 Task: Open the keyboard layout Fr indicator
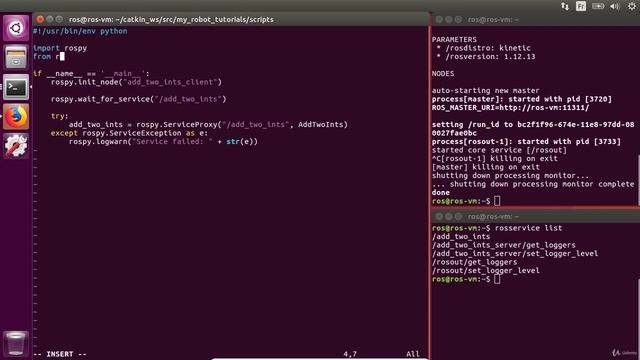[x=581, y=6]
